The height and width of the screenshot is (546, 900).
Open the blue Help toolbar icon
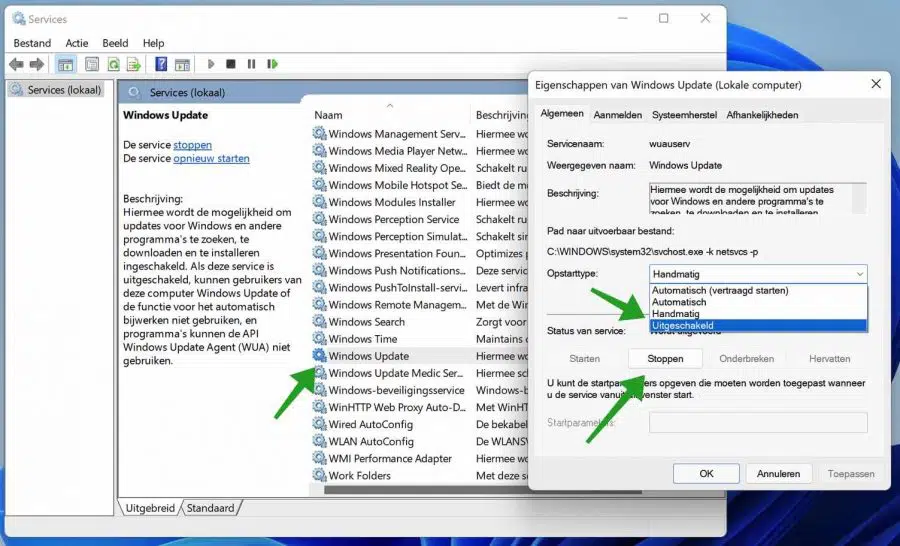click(x=161, y=64)
